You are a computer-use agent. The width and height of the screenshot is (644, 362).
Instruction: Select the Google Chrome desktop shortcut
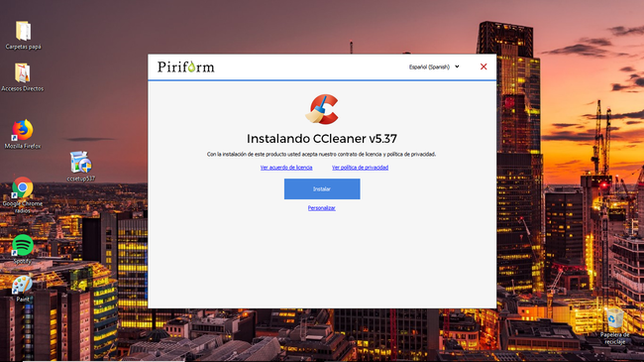[x=23, y=194]
